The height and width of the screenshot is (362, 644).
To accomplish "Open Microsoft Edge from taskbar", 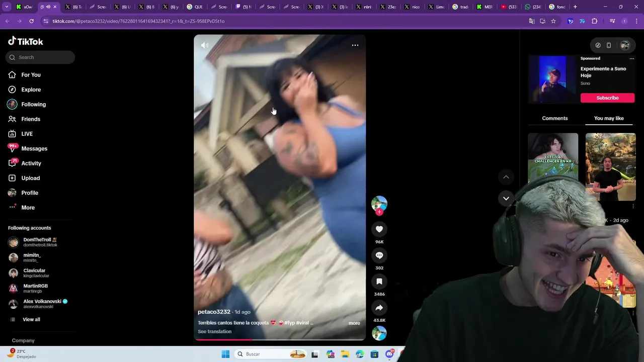I will [360, 354].
